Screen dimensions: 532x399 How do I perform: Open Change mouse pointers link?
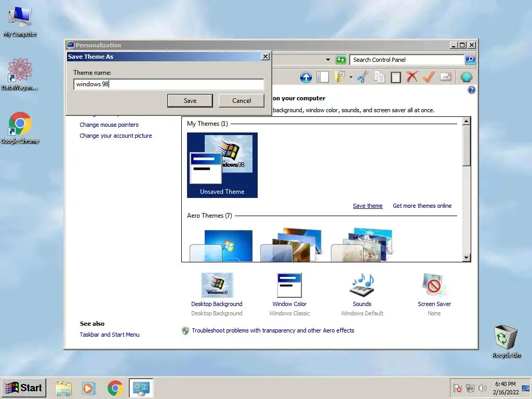[109, 125]
